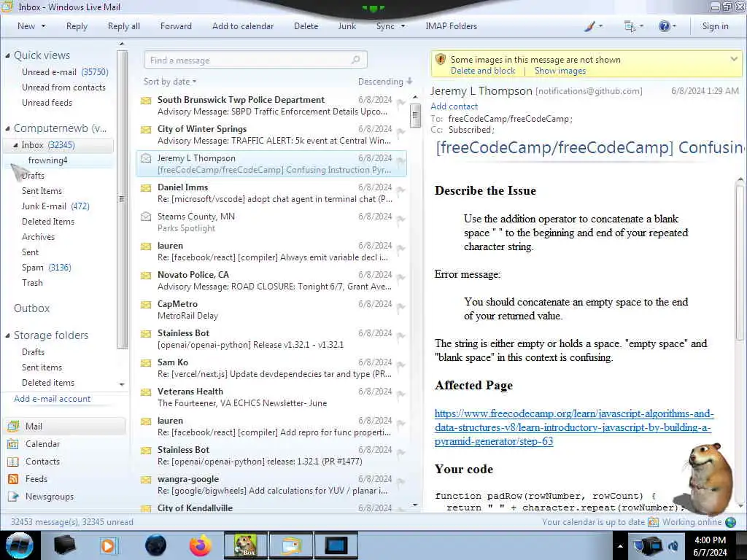Collapse the Computernewb account tree

7,128
